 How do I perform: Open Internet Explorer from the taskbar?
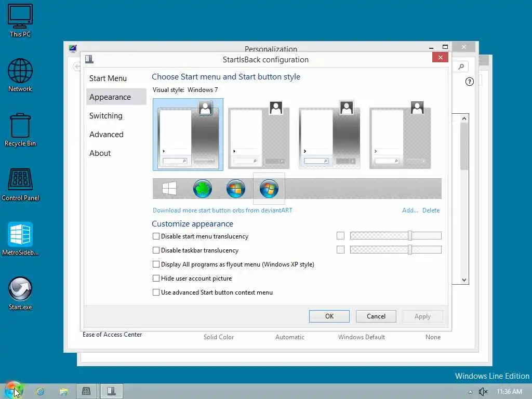[x=41, y=392]
